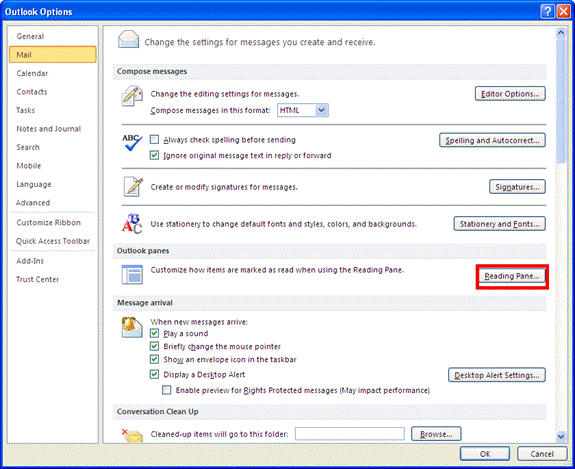The width and height of the screenshot is (575, 469).
Task: Click Spelling and Autocorrect button
Action: pos(492,140)
